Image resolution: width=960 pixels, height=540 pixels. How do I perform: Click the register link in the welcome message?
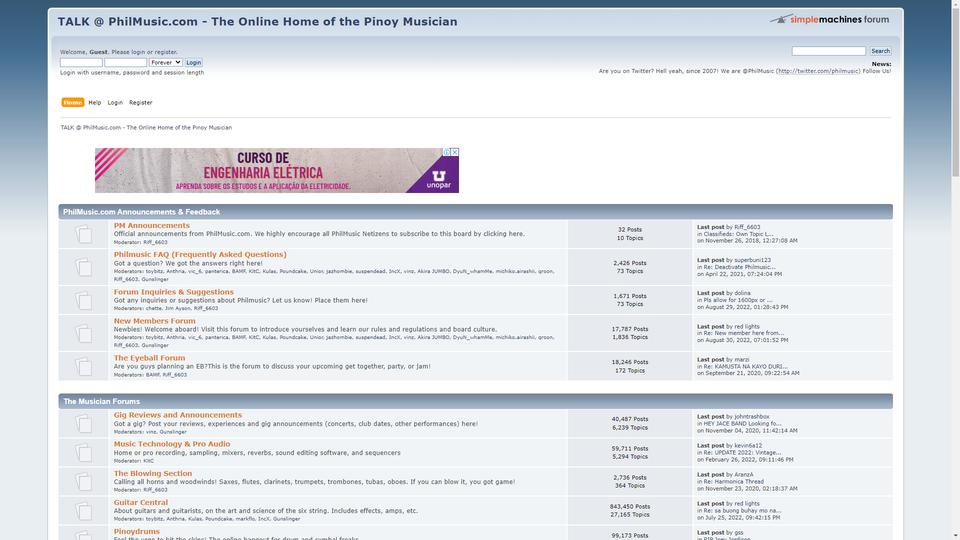pos(165,52)
